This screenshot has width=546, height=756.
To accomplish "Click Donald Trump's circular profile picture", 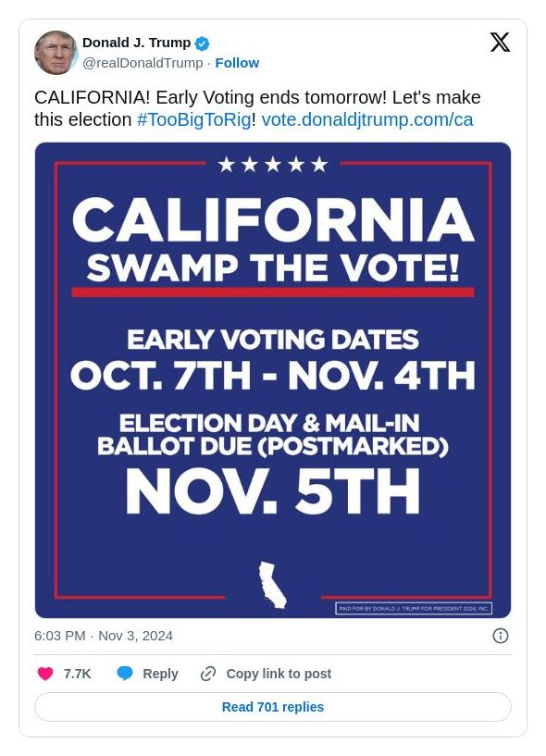I will (56, 53).
